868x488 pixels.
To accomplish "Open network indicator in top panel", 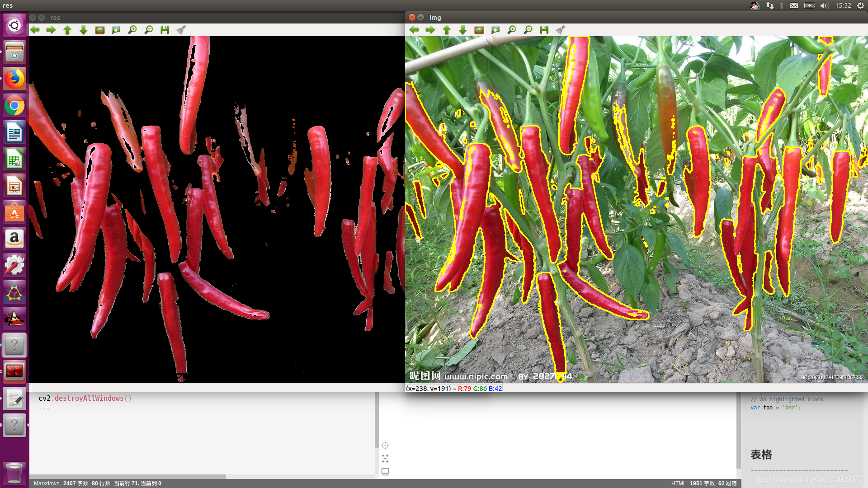I will coord(769,5).
